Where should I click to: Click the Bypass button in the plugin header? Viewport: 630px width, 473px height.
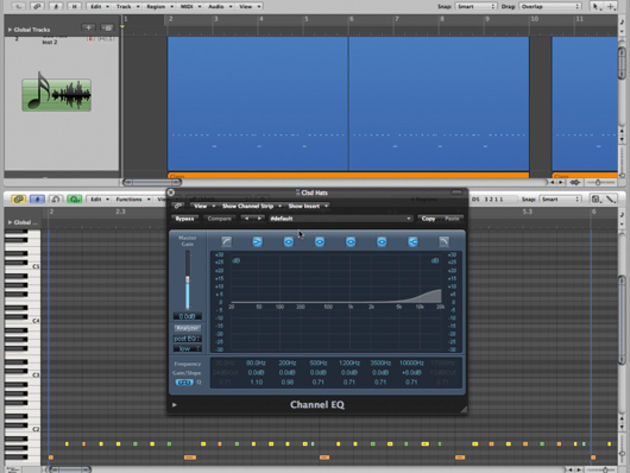(185, 219)
